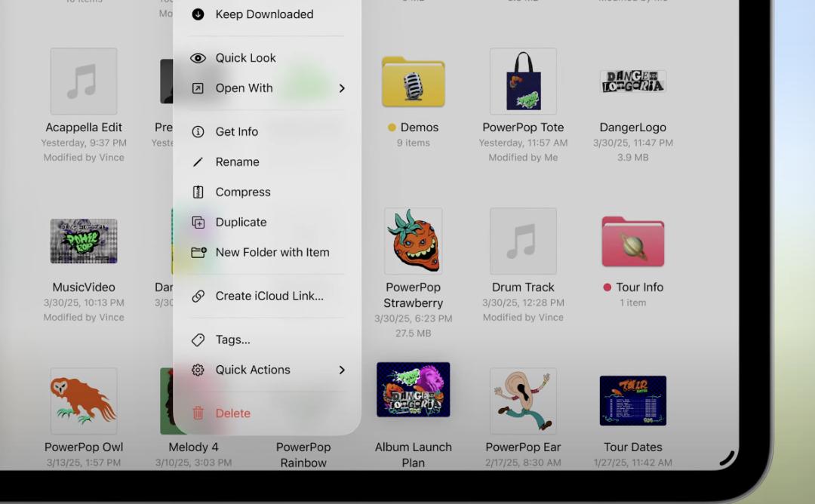
Task: Select the PowerPop Tote bag thumbnail
Action: click(x=523, y=81)
